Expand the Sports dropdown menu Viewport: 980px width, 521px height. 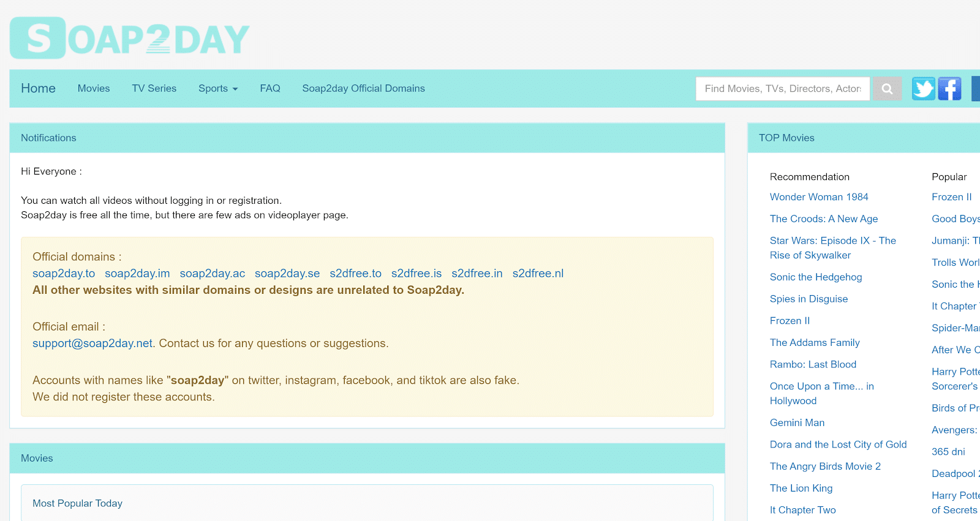[218, 88]
